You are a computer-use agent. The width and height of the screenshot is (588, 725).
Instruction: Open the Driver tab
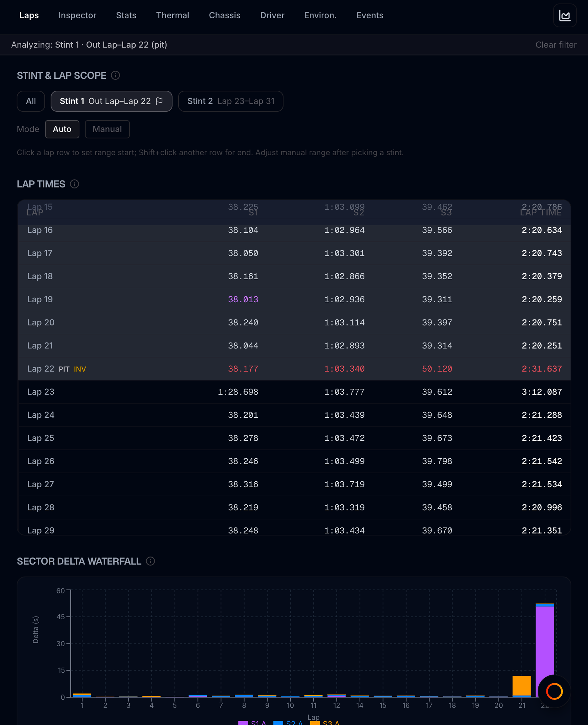point(272,15)
